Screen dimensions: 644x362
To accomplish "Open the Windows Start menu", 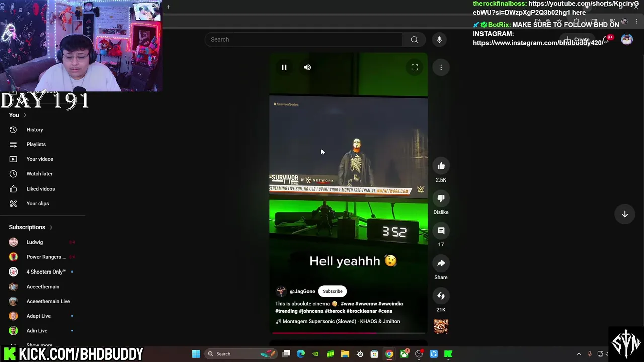I will click(196, 354).
